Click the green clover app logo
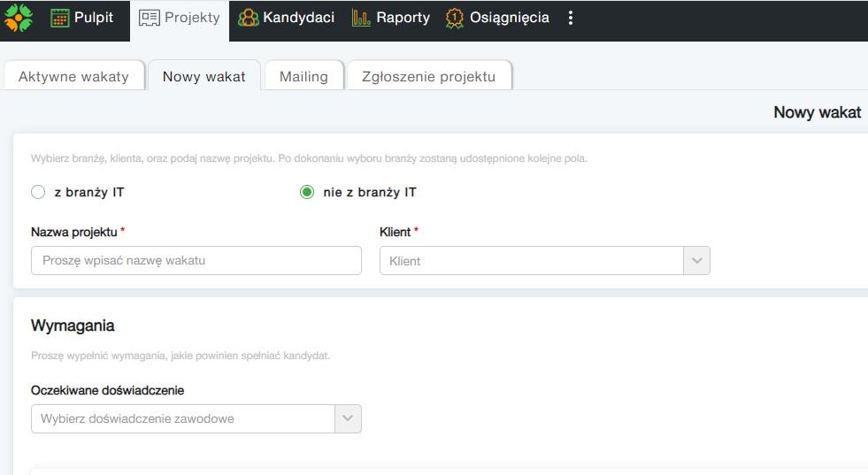868x475 pixels. tap(19, 18)
